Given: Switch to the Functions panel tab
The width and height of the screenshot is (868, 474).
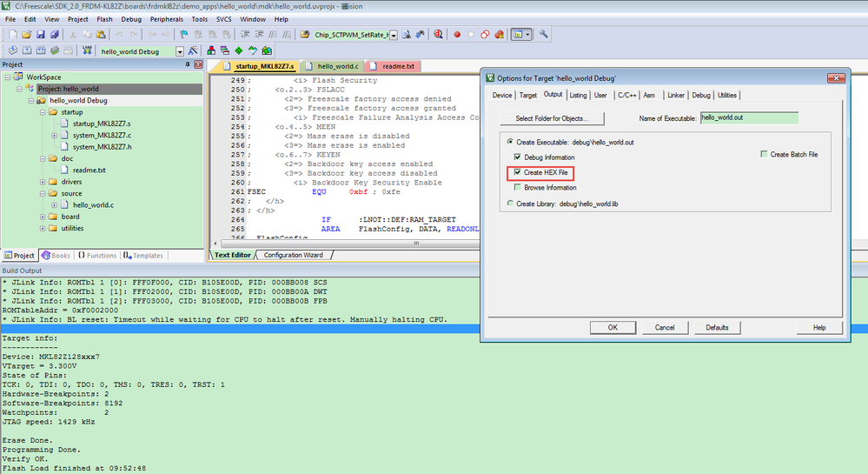Looking at the screenshot, I should (x=97, y=256).
